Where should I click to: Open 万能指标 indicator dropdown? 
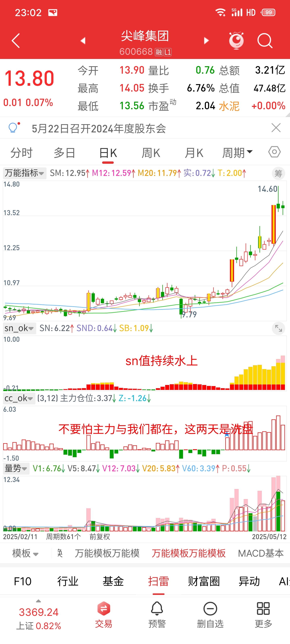[x=25, y=173]
